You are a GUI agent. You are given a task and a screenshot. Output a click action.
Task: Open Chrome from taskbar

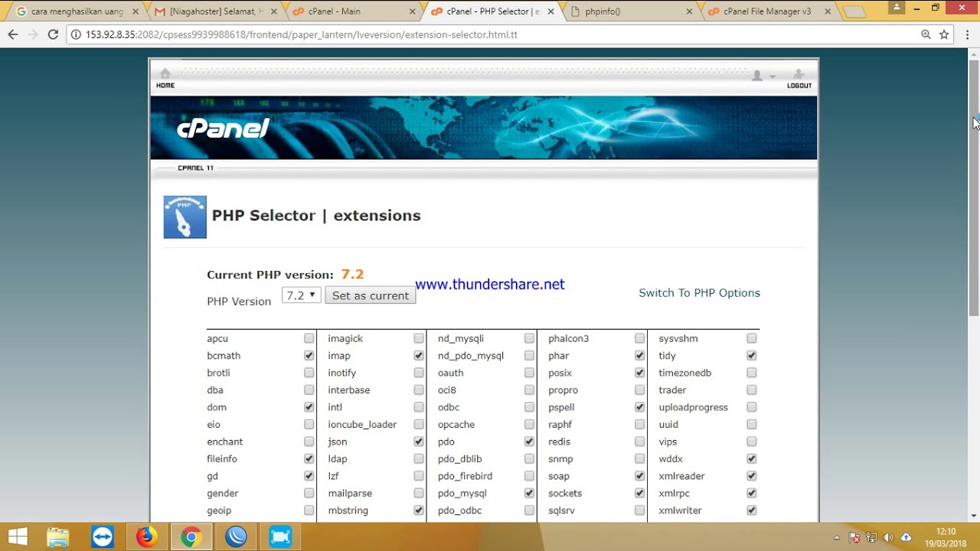click(x=191, y=537)
